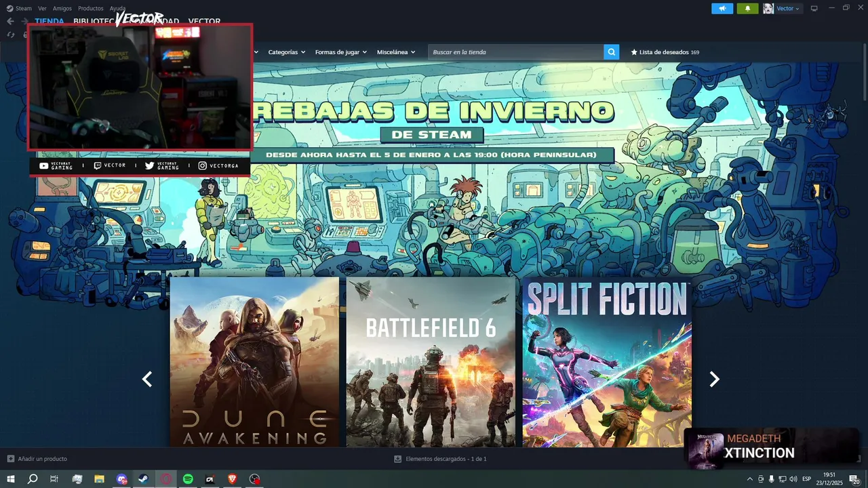Image resolution: width=868 pixels, height=488 pixels.
Task: Click the Steam logo in the title bar
Action: coord(9,8)
